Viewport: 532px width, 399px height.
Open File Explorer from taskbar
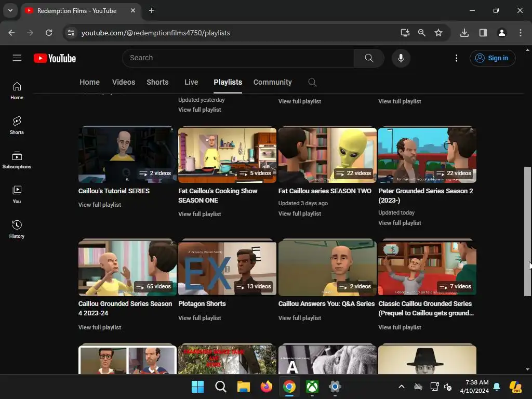pos(243,387)
